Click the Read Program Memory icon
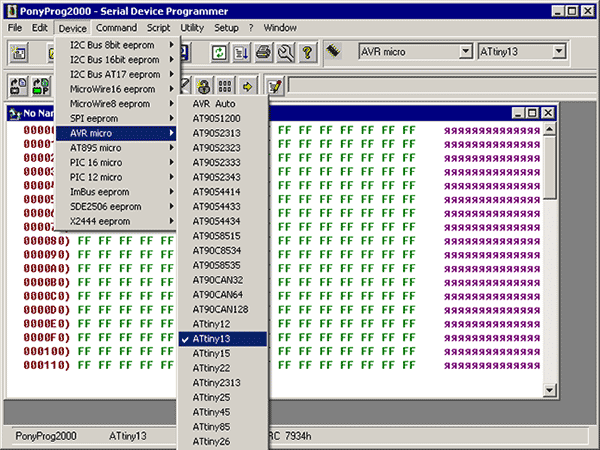600x450 pixels. tap(41, 86)
